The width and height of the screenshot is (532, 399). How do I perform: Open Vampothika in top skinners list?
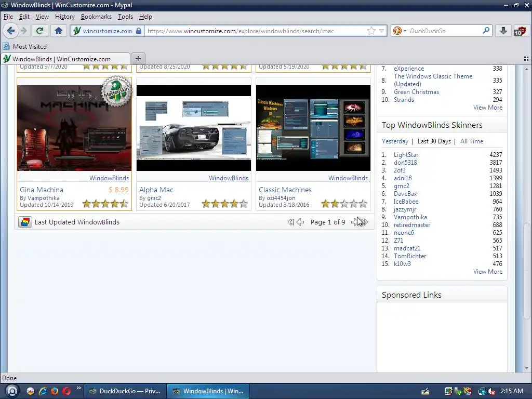[410, 217]
